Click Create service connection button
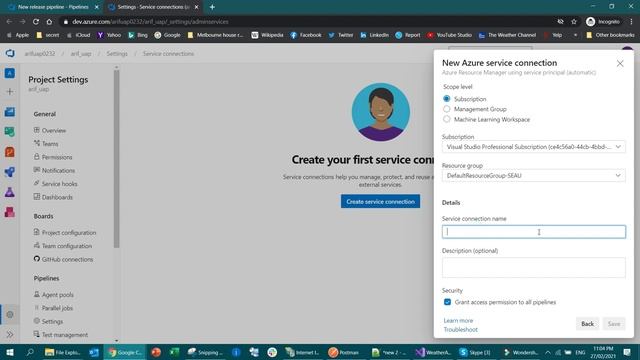640x360 pixels. (380, 201)
